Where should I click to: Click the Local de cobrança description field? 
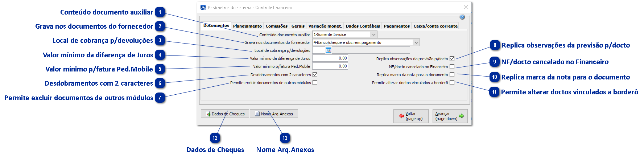(x=371, y=50)
